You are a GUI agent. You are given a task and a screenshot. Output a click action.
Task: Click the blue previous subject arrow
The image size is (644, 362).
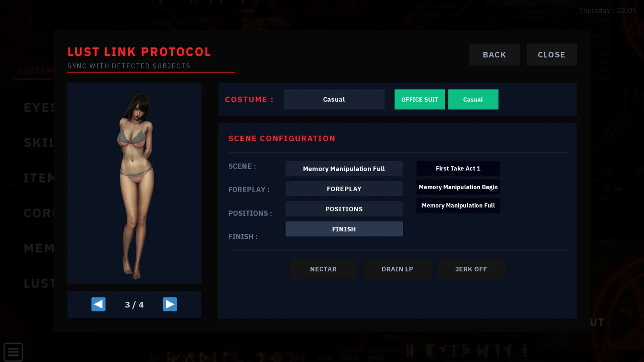(x=98, y=304)
